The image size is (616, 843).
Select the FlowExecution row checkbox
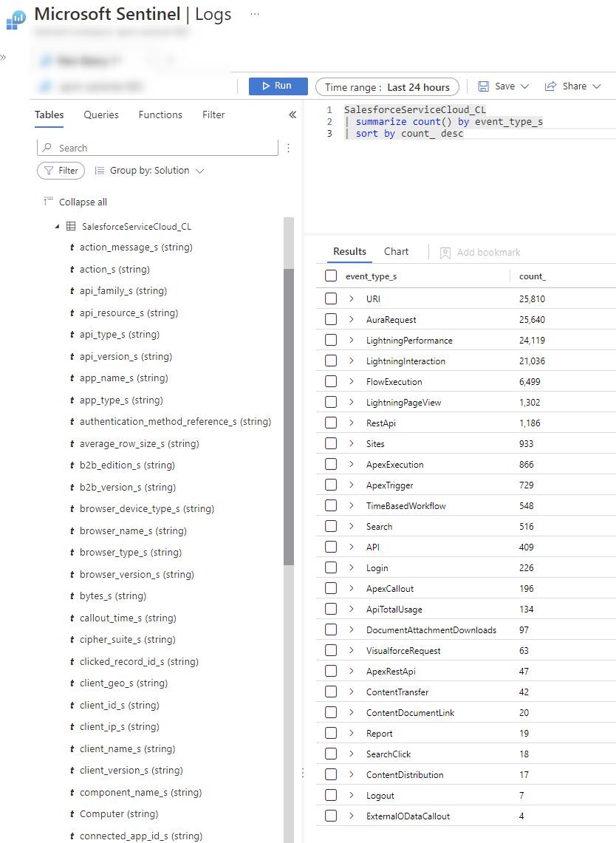coord(331,381)
